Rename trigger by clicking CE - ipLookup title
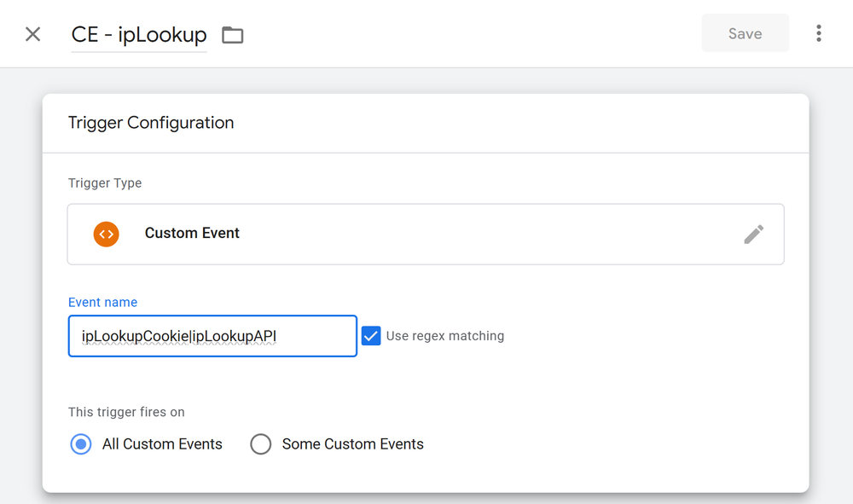The width and height of the screenshot is (853, 504). 139,35
